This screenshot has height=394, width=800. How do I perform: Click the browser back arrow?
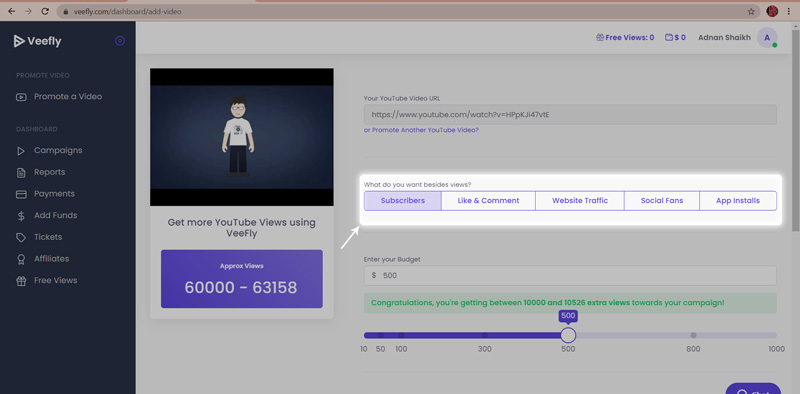coord(12,11)
